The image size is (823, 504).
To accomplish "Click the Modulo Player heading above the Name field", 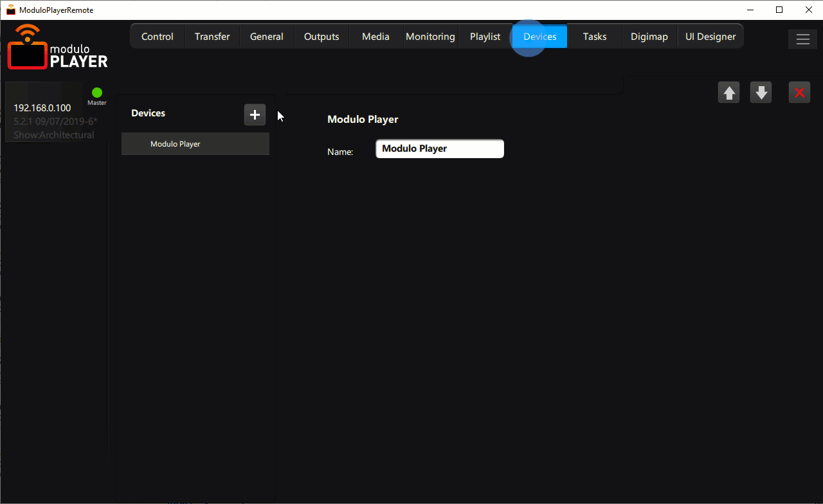I will coord(363,120).
